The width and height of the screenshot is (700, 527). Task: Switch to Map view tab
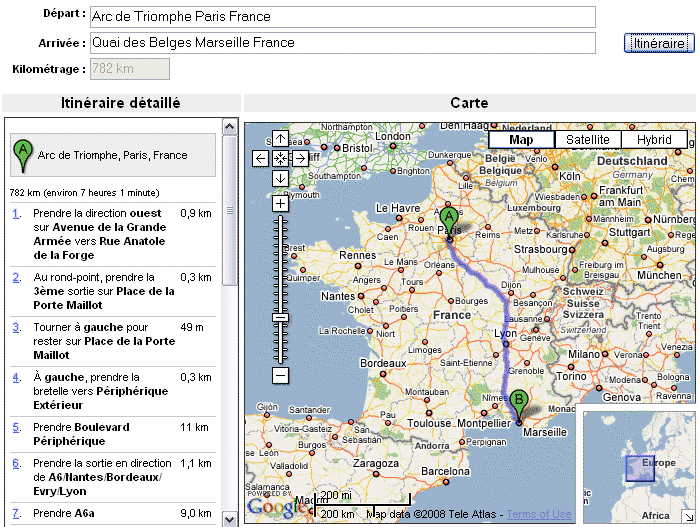521,140
